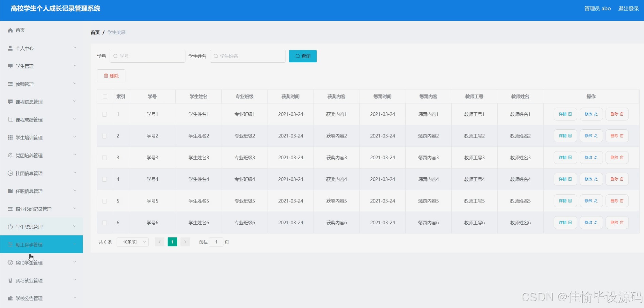The height and width of the screenshot is (308, 644).
Task: Open the 10条/页 page size dropdown
Action: tap(133, 242)
